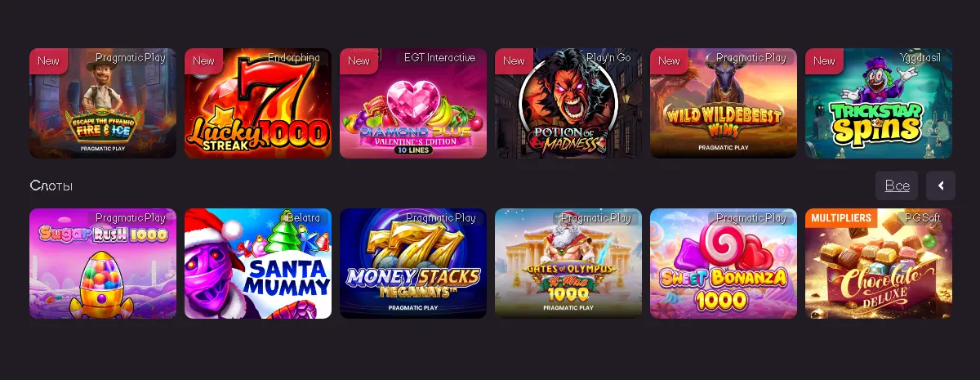Click the New badge on Lucky Streak 1000
The height and width of the screenshot is (380, 980).
[204, 60]
